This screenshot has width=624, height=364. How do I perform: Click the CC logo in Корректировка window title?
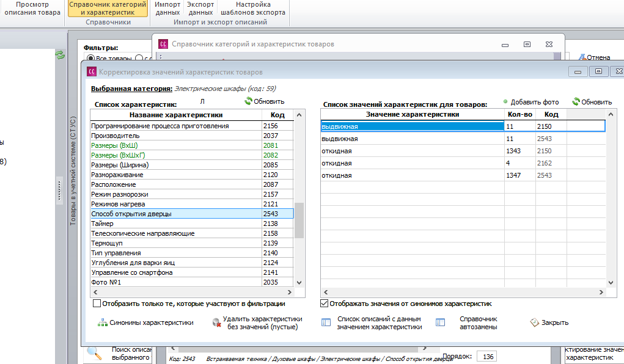point(92,71)
